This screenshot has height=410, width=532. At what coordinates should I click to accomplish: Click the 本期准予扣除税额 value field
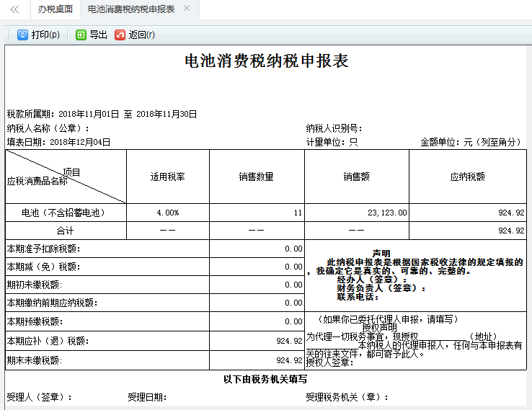(x=257, y=249)
